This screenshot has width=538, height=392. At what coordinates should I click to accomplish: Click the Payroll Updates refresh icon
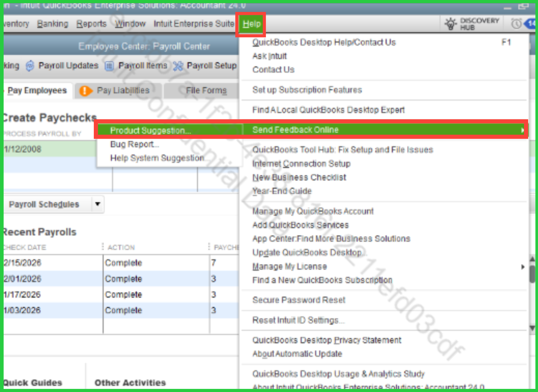click(x=30, y=66)
